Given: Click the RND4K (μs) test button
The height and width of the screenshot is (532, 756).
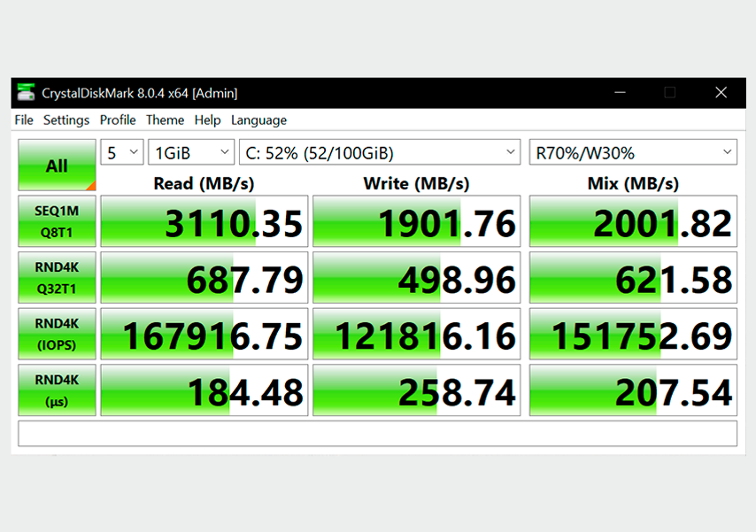Looking at the screenshot, I should [57, 390].
